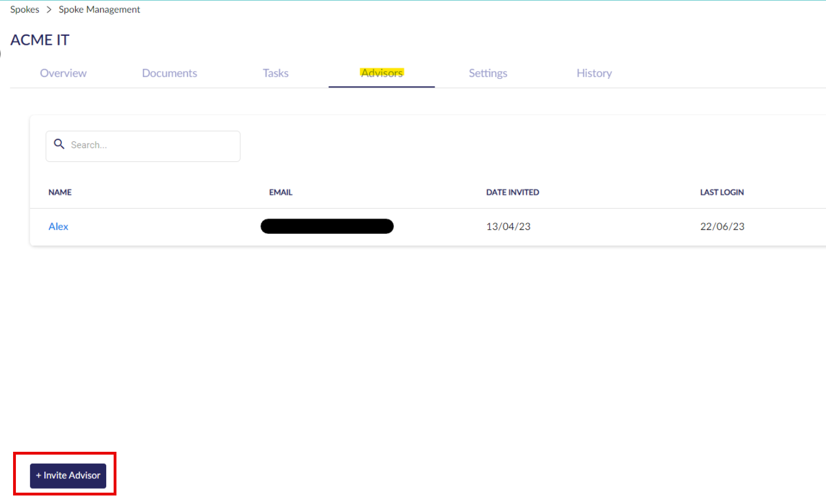
Task: Click the EMAIL column header
Action: tap(281, 192)
